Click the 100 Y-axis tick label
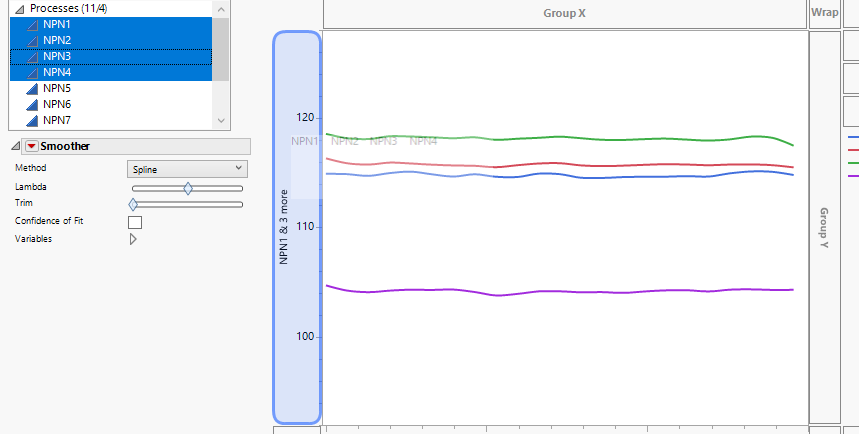This screenshot has width=859, height=434. pyautogui.click(x=305, y=336)
